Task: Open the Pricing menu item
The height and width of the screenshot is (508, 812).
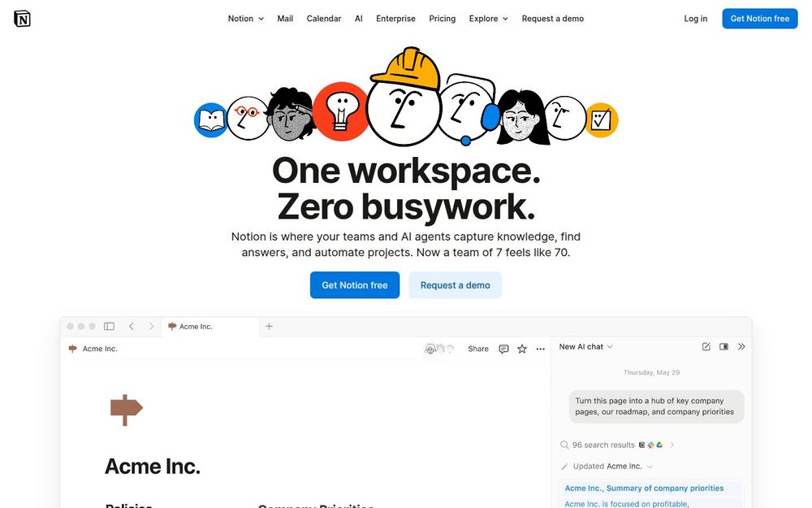Action: pyautogui.click(x=443, y=19)
